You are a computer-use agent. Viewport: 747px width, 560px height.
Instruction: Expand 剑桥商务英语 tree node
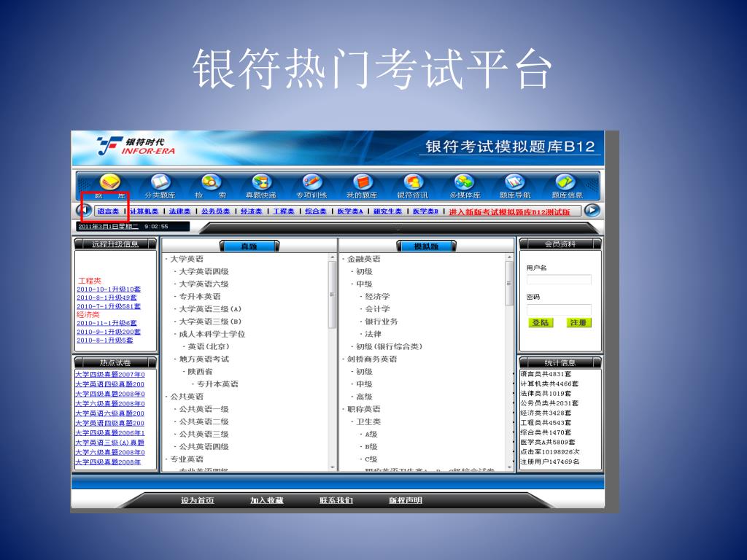coord(371,359)
